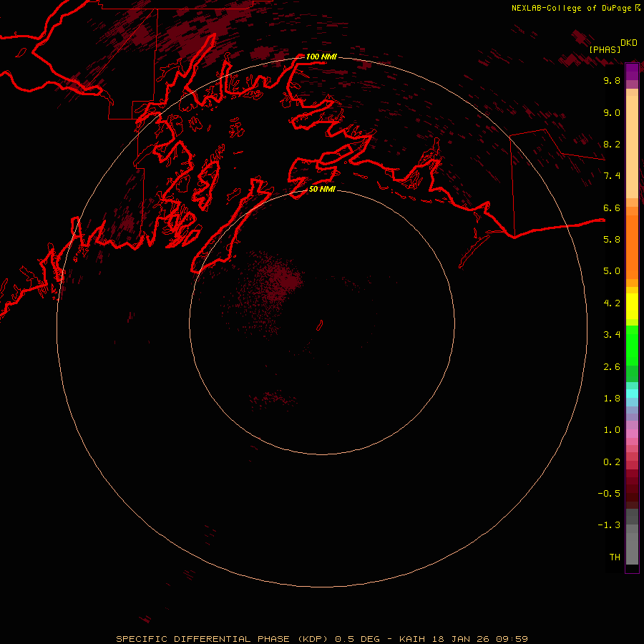Click the small red island outline near the radar center

(320, 326)
